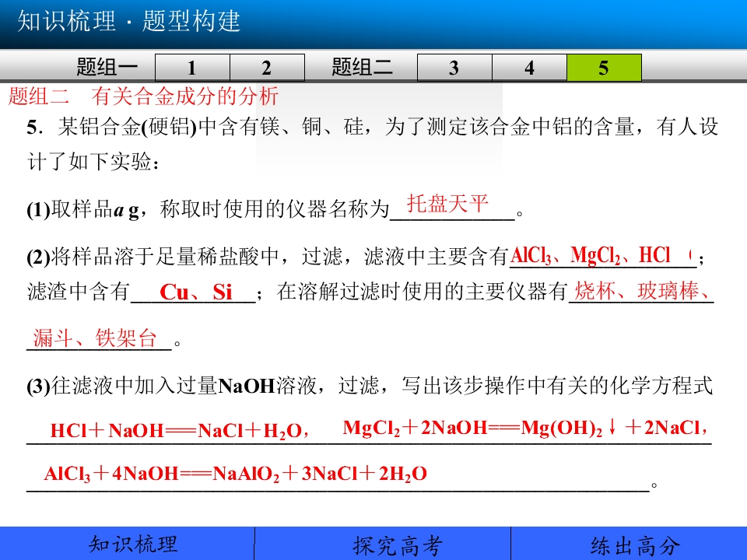Click the red heading 有关合金成分的分析

pyautogui.click(x=185, y=96)
